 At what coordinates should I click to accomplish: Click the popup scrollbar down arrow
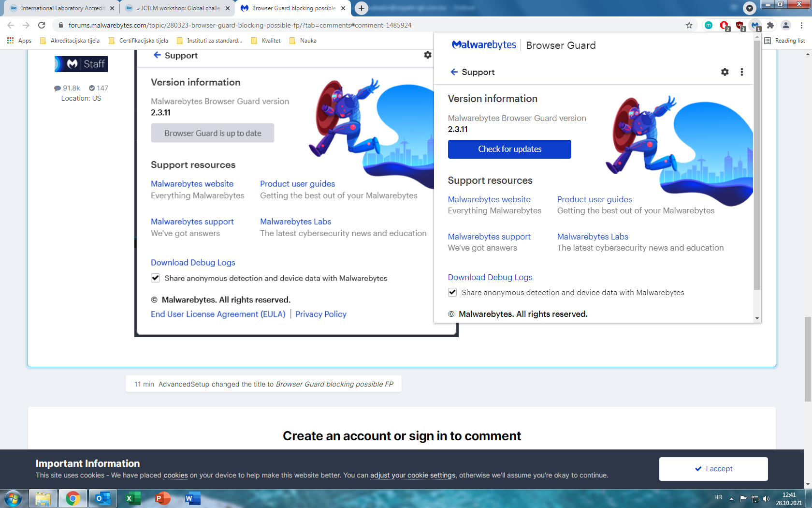coord(757,318)
